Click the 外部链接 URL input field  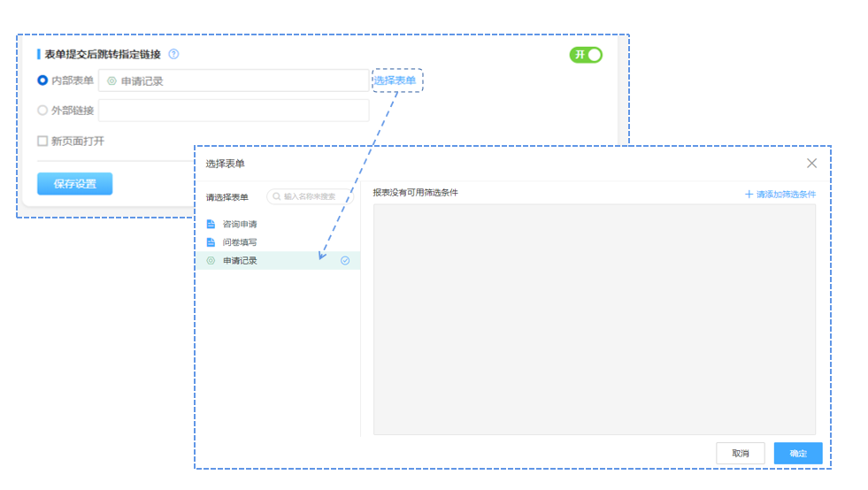pos(234,111)
